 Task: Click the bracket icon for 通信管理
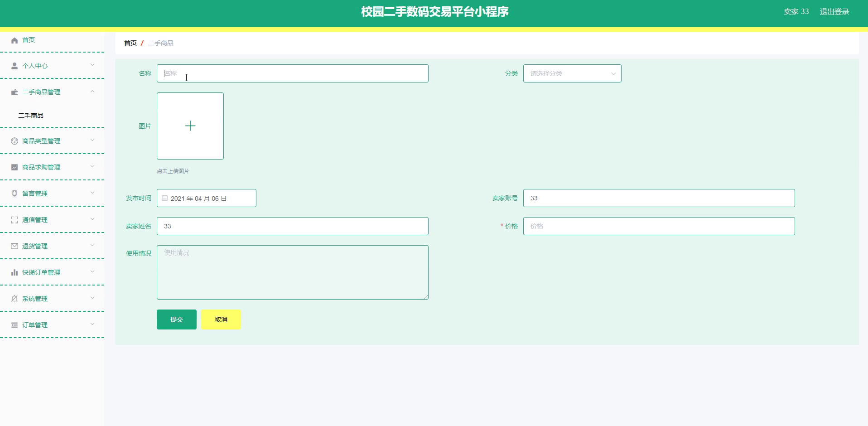point(14,220)
